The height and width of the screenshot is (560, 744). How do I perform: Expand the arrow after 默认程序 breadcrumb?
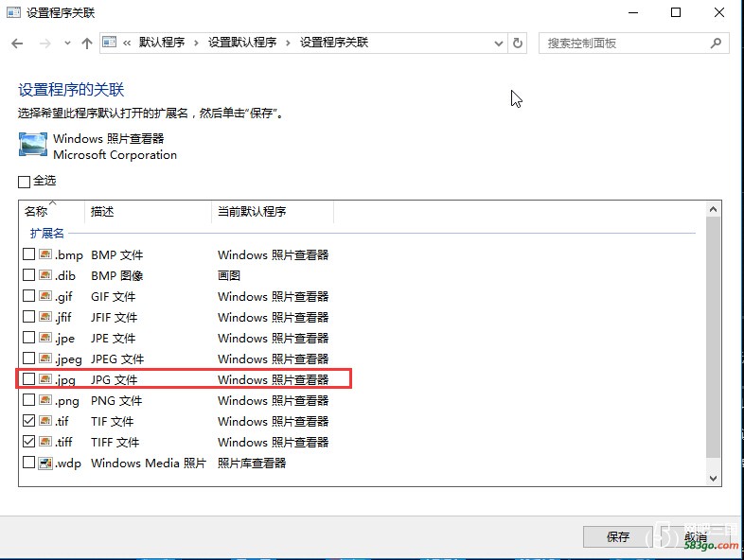(x=196, y=44)
